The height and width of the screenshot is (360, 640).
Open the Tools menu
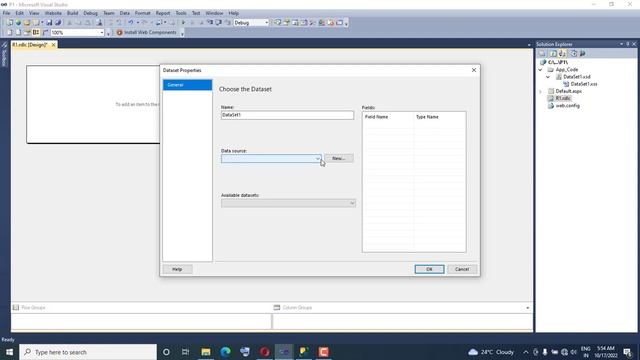point(181,13)
